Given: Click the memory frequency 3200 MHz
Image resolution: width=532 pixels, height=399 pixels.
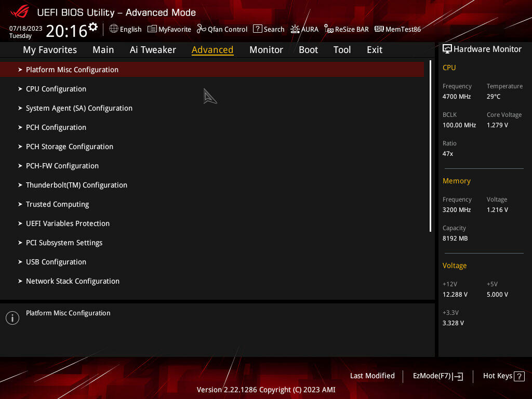Looking at the screenshot, I should point(456,210).
